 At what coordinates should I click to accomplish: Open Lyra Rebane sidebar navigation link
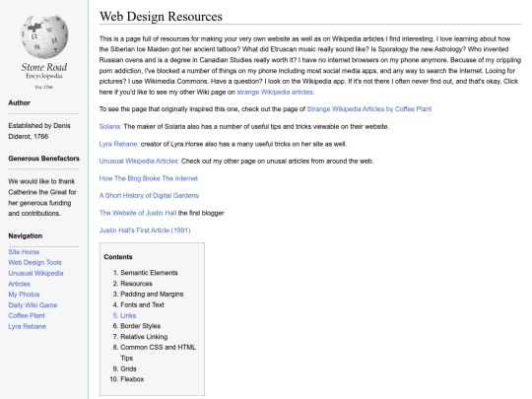tap(28, 326)
